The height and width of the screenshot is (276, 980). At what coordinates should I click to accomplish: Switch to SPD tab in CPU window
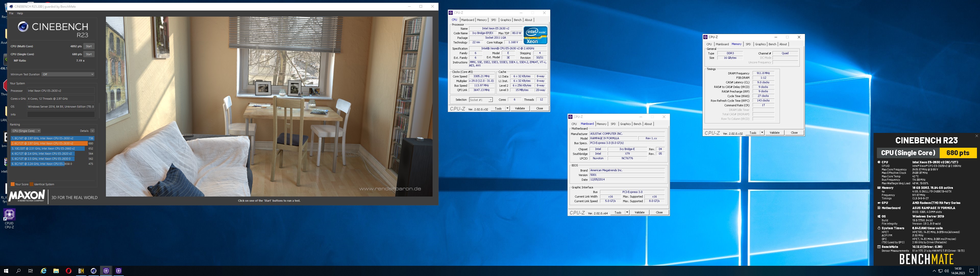[493, 20]
